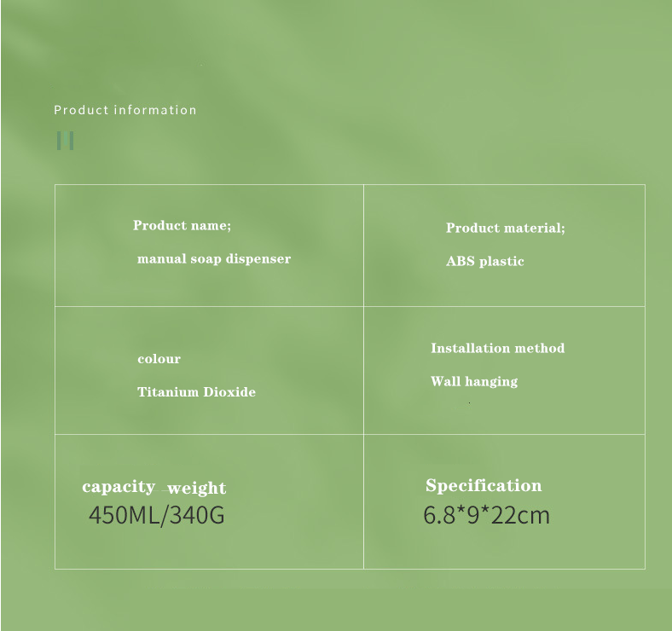
Task: Click the 'Specification' heading
Action: 484,486
